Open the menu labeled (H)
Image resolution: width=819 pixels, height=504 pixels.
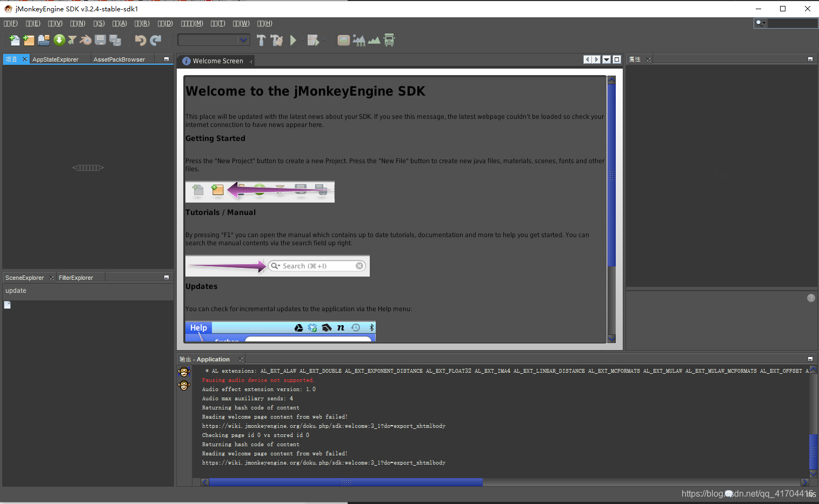coord(265,23)
